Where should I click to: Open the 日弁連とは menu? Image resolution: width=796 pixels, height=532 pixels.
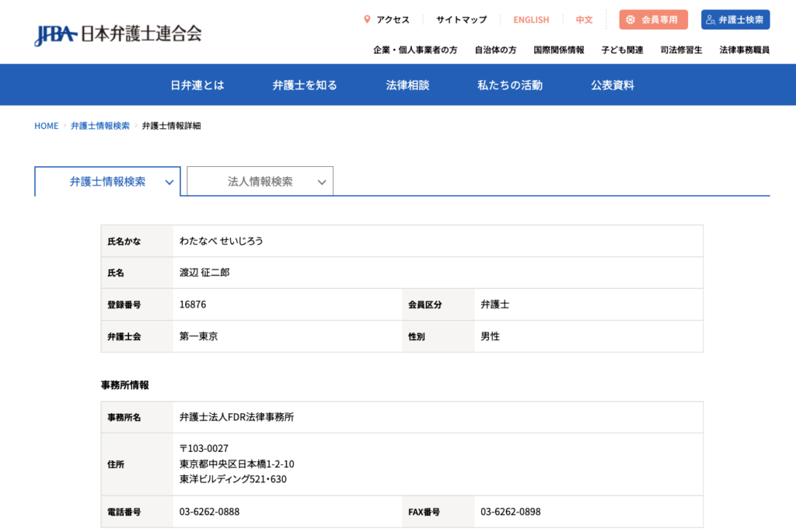pyautogui.click(x=197, y=85)
